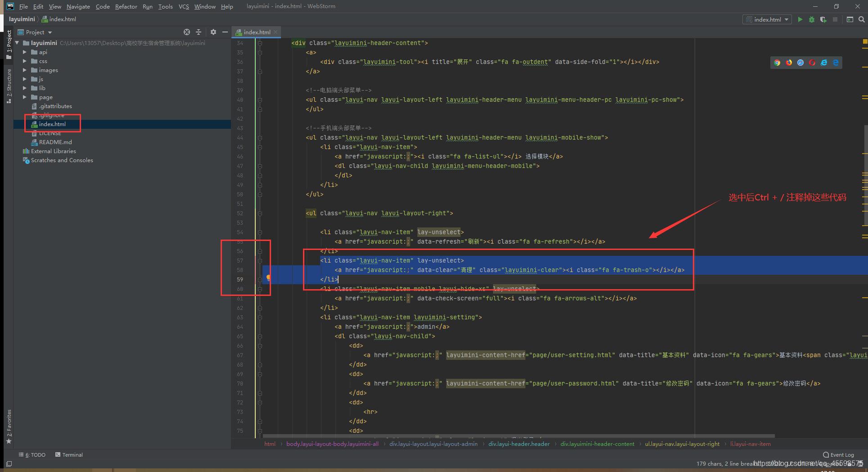This screenshot has width=868, height=472.
Task: Toggle the 6: TODO tool window
Action: pos(32,455)
